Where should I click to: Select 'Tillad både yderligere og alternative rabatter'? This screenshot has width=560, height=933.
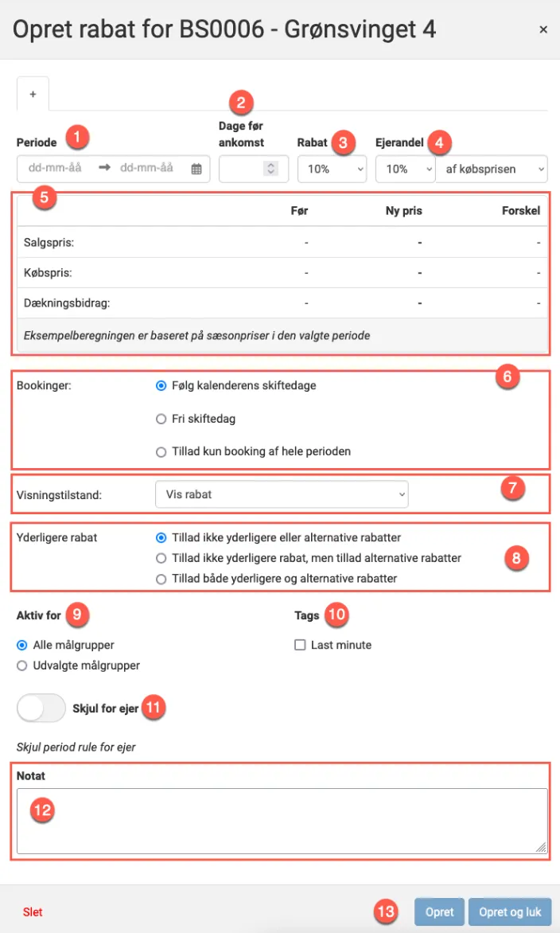click(161, 579)
